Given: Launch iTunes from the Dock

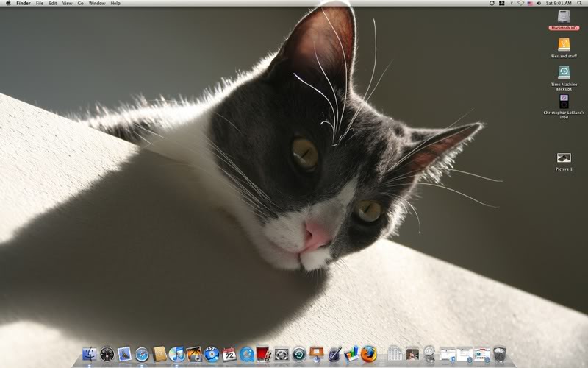Looking at the screenshot, I should click(176, 354).
